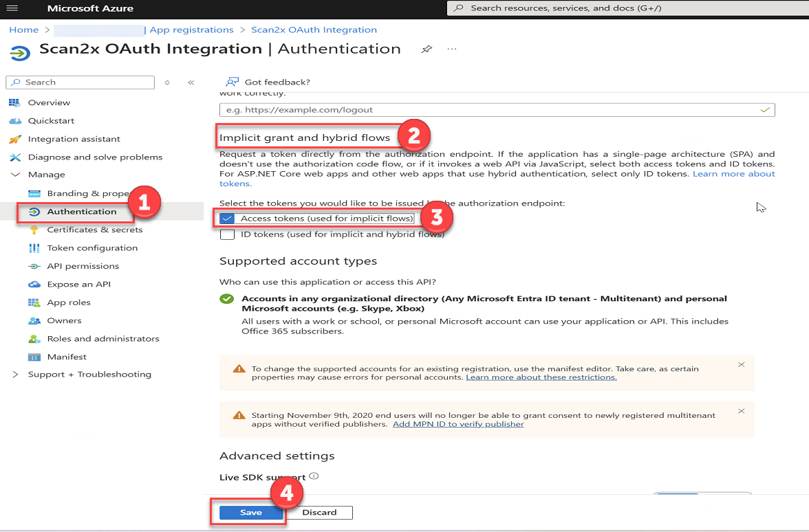Pin the Authentication blade with pin icon
Screen dimensions: 809x532
click(427, 49)
